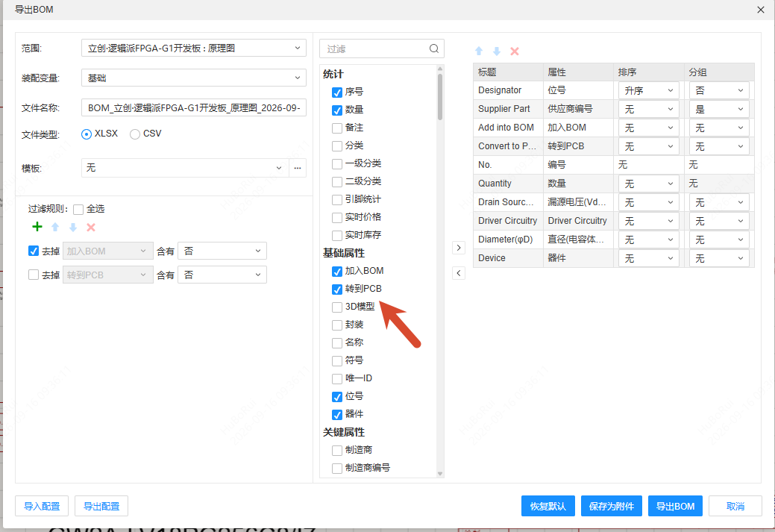The image size is (775, 532).
Task: Add selected property with right arrow
Action: click(x=459, y=248)
